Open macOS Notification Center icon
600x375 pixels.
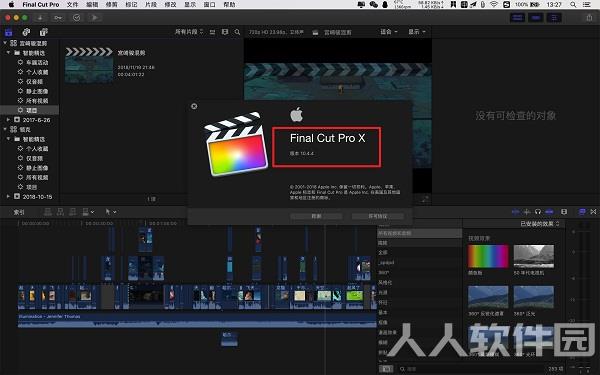click(x=586, y=5)
